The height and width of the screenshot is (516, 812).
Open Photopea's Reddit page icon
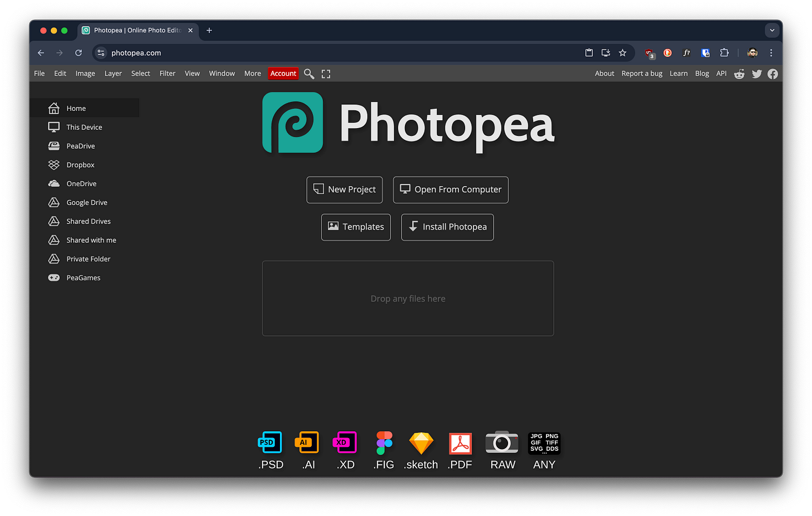(739, 74)
